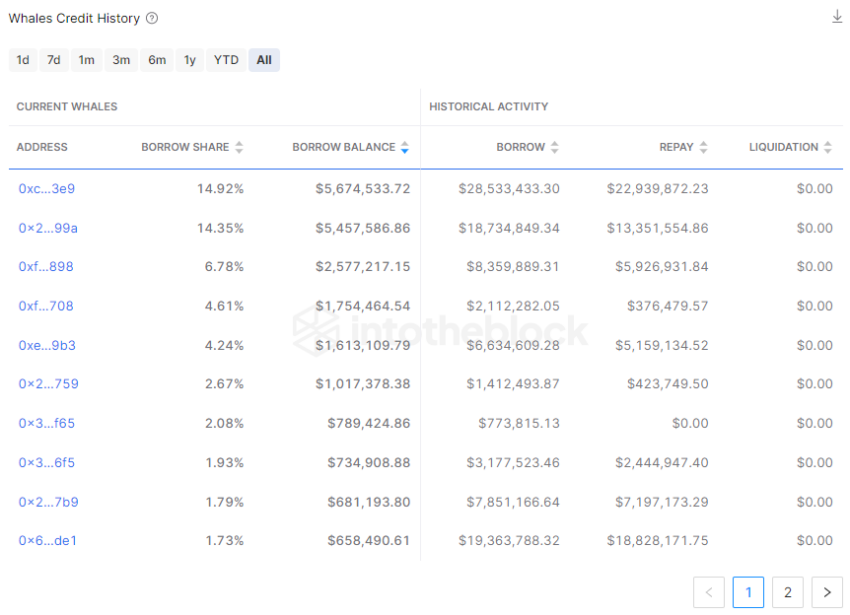Screen dimensions: 850x615
Task: Download the whales credit history data
Action: (x=837, y=17)
